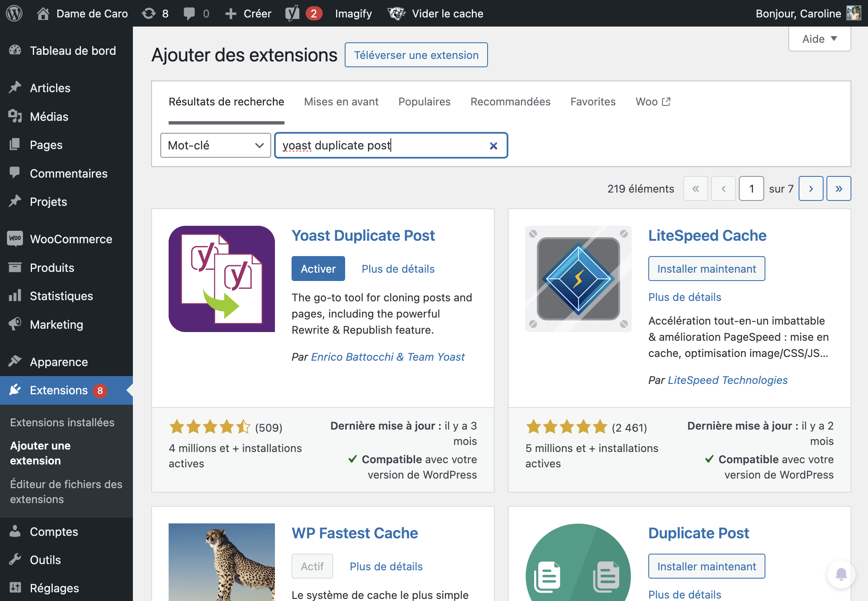
Task: Switch to the Populaires tab
Action: tap(424, 102)
